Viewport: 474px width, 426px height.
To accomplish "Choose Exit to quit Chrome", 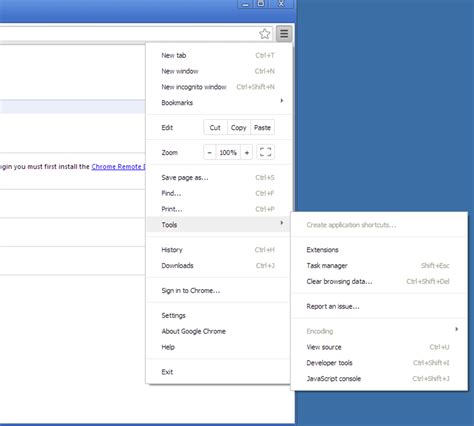I will click(x=218, y=372).
